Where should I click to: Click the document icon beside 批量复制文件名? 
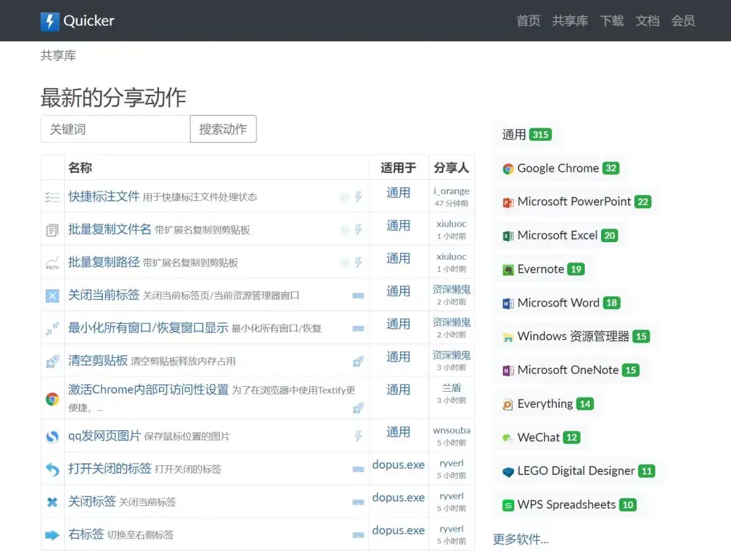click(52, 230)
